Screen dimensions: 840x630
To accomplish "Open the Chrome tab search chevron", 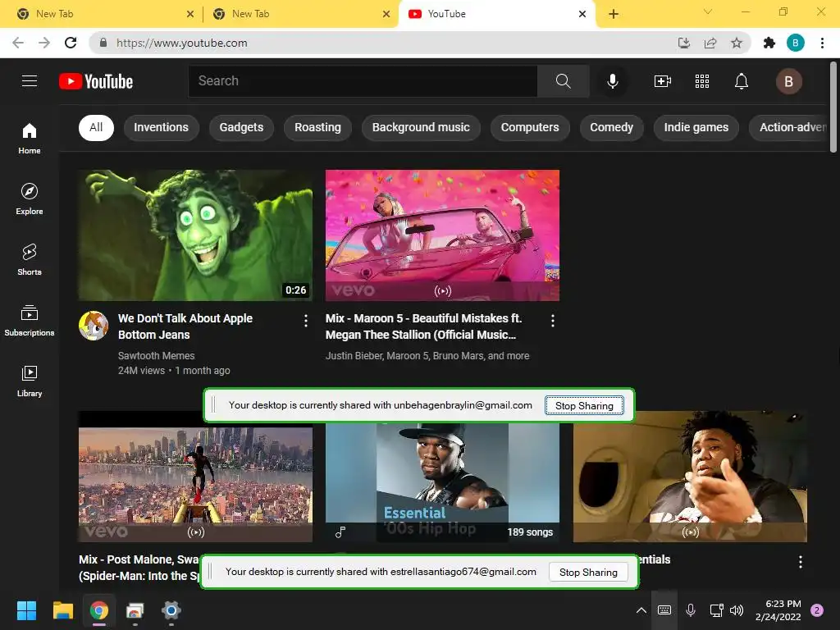I will [x=708, y=11].
